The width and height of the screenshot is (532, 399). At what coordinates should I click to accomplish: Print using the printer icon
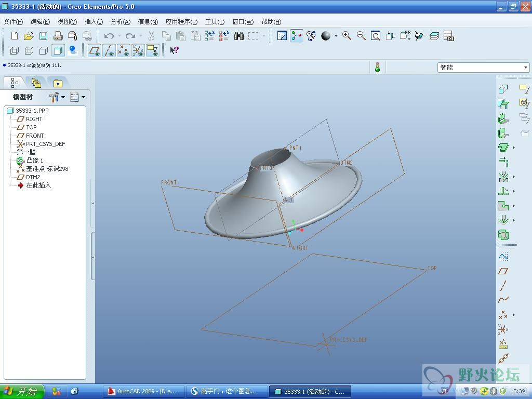tap(58, 36)
